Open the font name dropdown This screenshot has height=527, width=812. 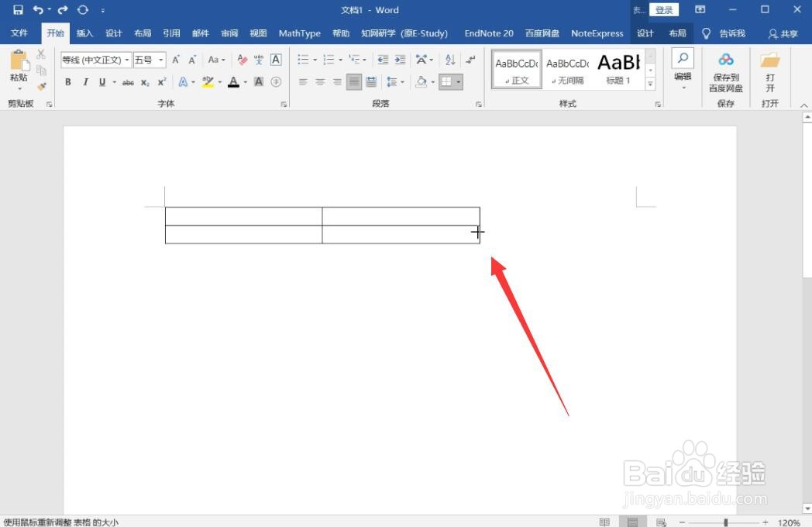point(127,60)
